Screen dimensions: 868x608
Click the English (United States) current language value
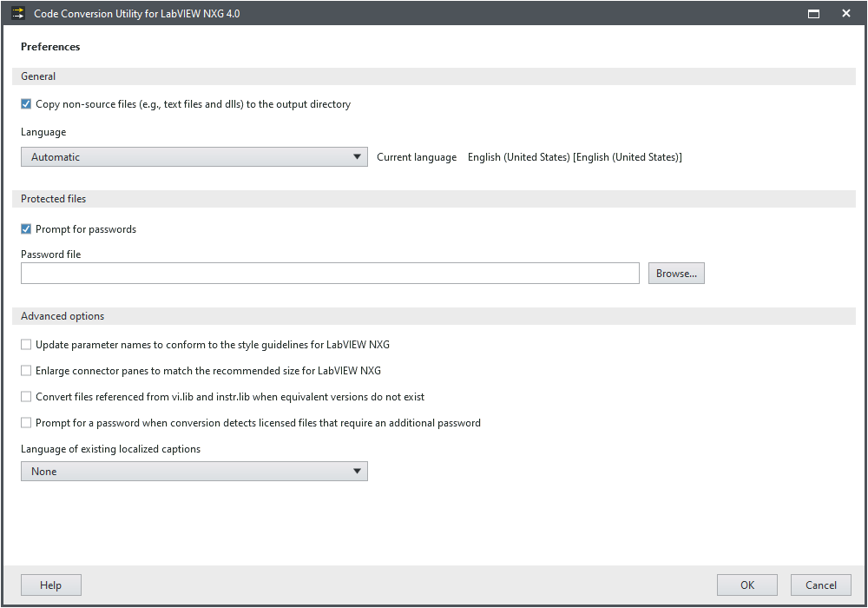click(575, 157)
